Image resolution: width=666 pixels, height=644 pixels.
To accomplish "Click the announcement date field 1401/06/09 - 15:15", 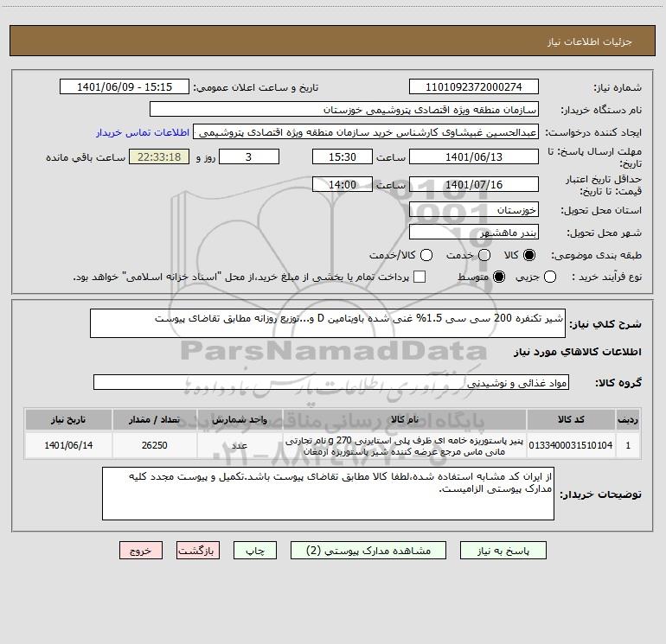I will [x=125, y=86].
